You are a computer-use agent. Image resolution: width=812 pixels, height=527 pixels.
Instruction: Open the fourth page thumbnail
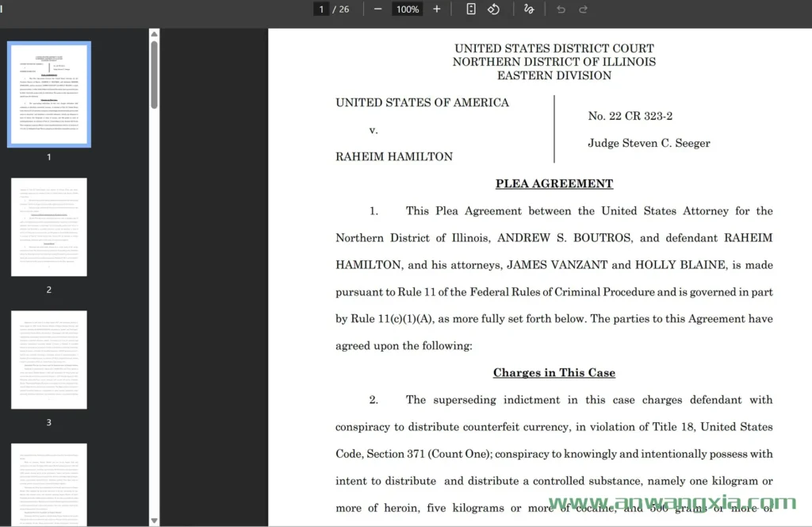click(49, 484)
